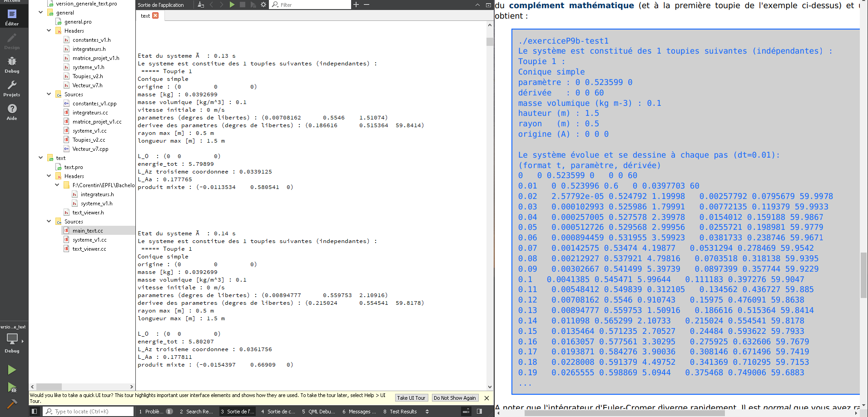Clear the application output pane
This screenshot has width=868, height=417.
[201, 5]
